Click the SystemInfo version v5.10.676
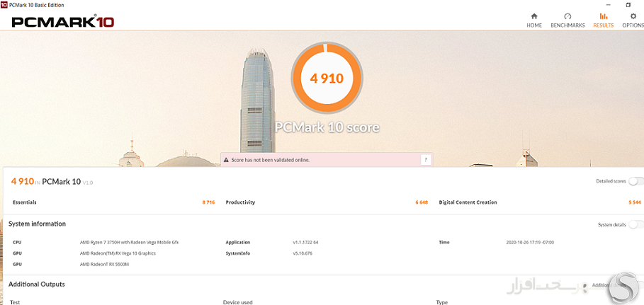 coord(303,253)
